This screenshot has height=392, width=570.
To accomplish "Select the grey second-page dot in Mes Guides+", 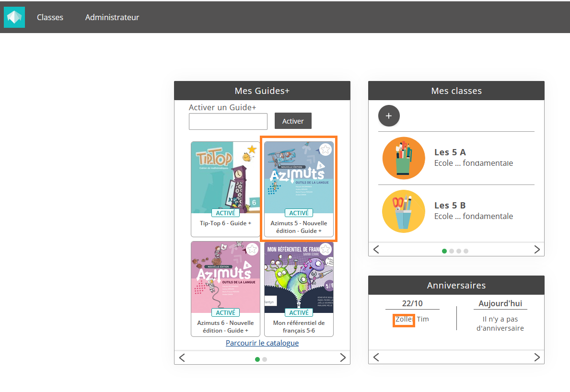I will [x=265, y=359].
